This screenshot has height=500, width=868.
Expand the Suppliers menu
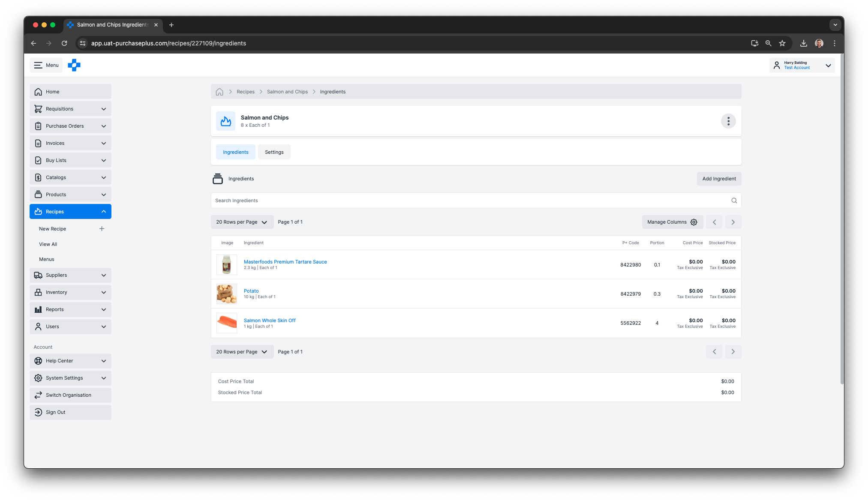coord(70,275)
